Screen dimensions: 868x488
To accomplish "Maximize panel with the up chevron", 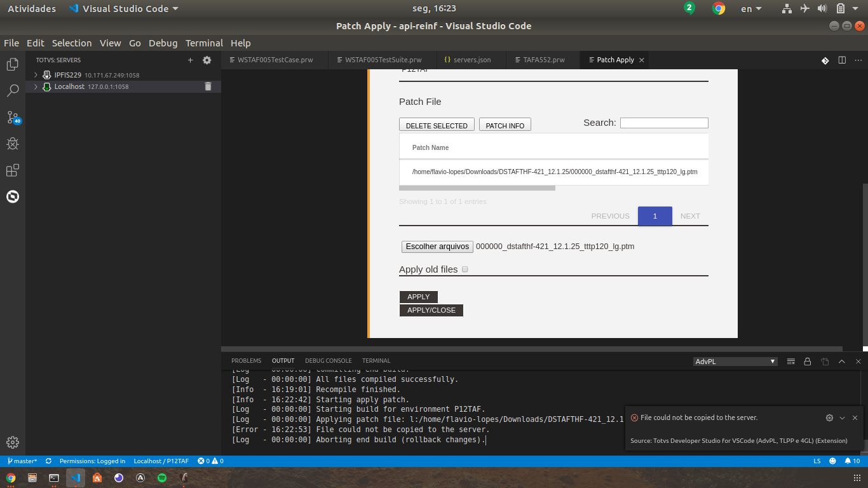I will pos(841,362).
